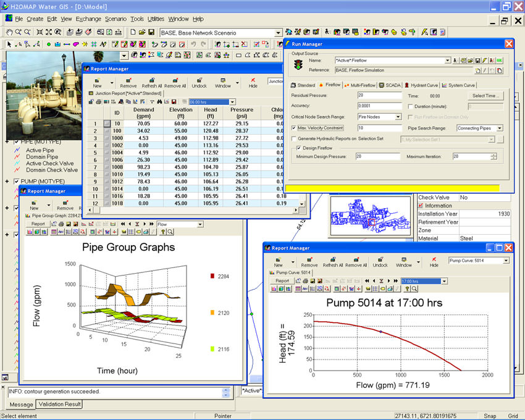Open the 17:00 hrs time dropdown
This screenshot has height=420, width=525.
pyautogui.click(x=444, y=281)
